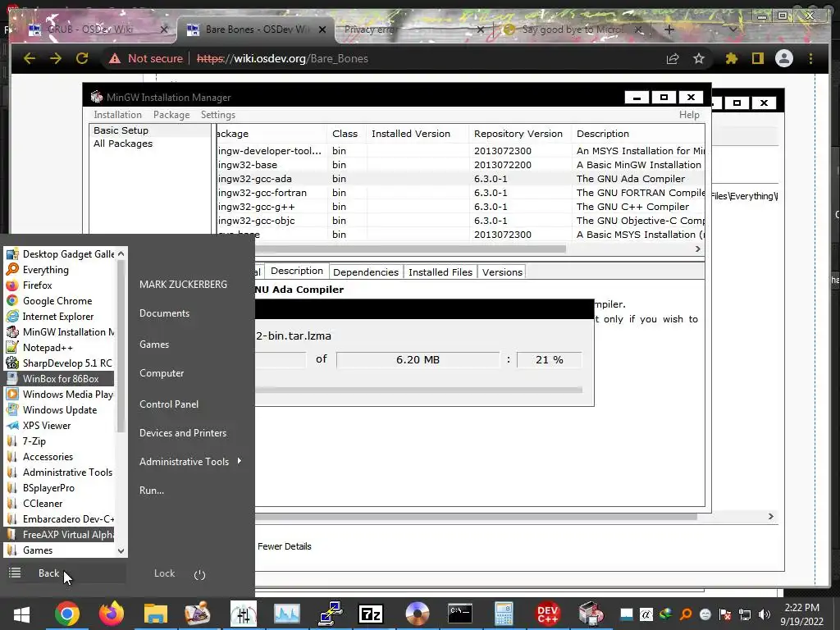Expand the 7-Zip folder in Start menu
Viewport: 840px width, 630px height.
[x=59, y=441]
